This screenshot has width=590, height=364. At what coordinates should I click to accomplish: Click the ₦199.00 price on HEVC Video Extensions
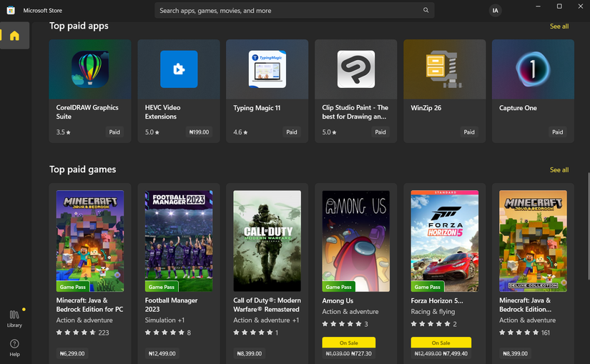[x=199, y=132]
